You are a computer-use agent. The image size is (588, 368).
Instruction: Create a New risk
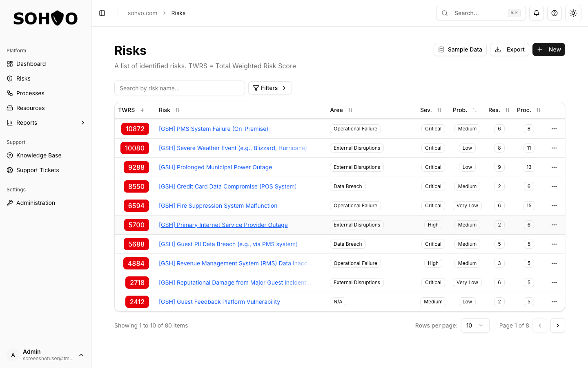(x=548, y=49)
